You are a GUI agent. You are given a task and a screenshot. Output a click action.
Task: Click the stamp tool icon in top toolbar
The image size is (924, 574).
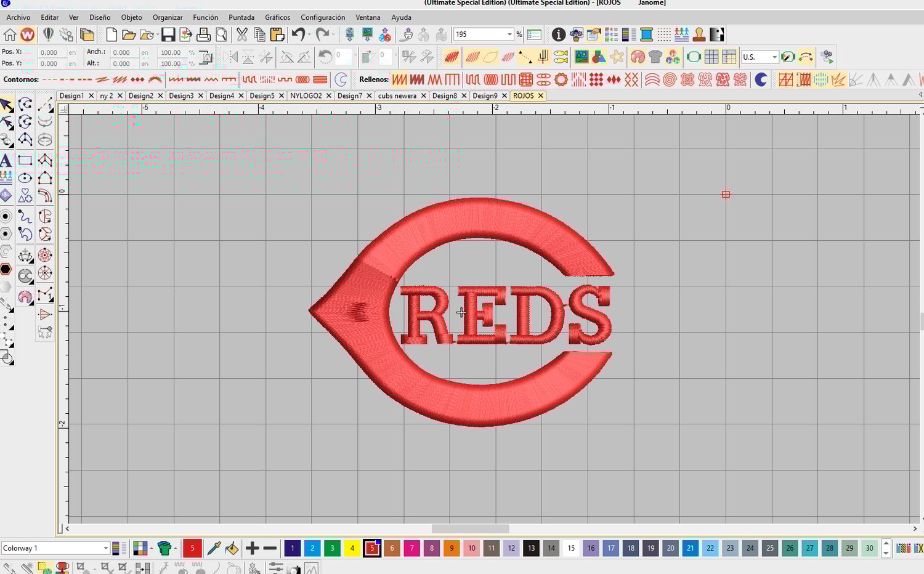click(699, 34)
